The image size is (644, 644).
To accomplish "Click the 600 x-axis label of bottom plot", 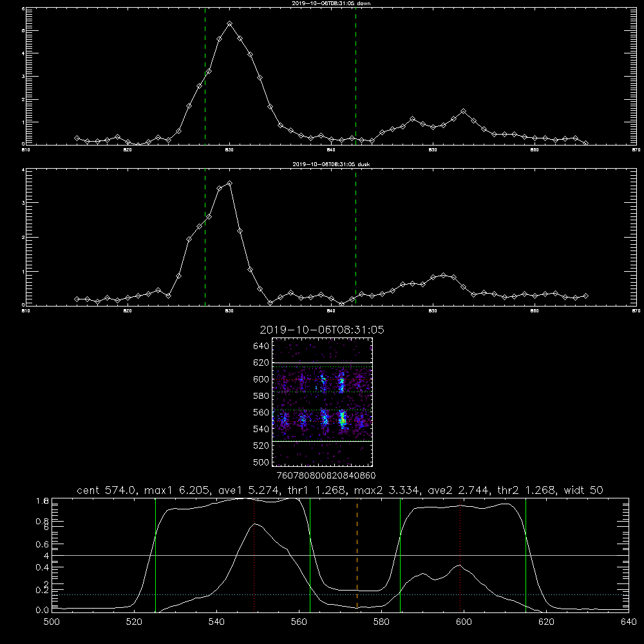I will 464,622.
